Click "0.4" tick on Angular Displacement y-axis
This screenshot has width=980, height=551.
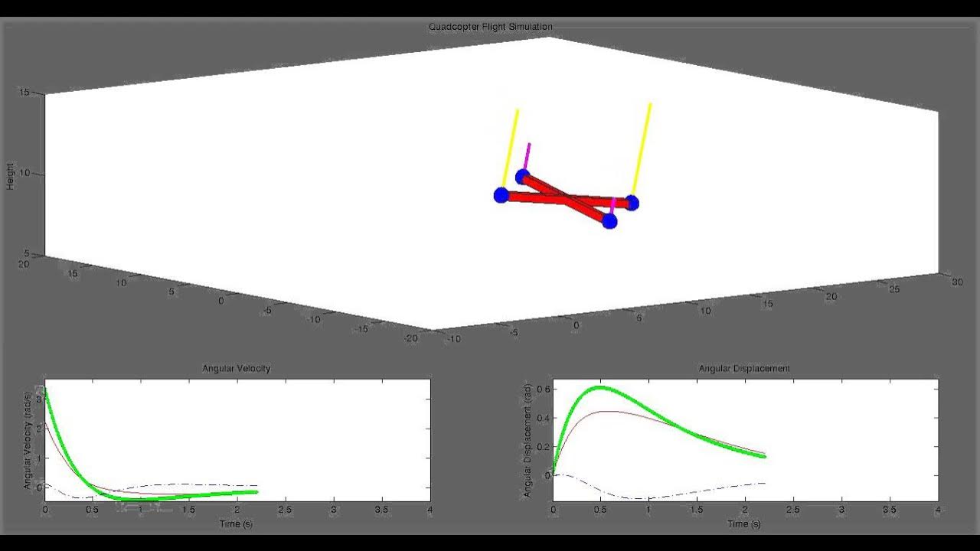[x=543, y=418]
